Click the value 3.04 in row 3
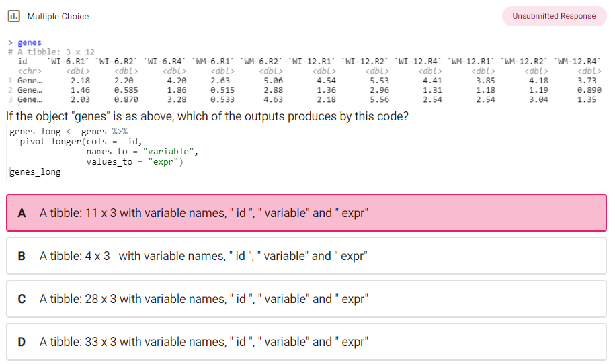This screenshot has width=615, height=364. (538, 99)
